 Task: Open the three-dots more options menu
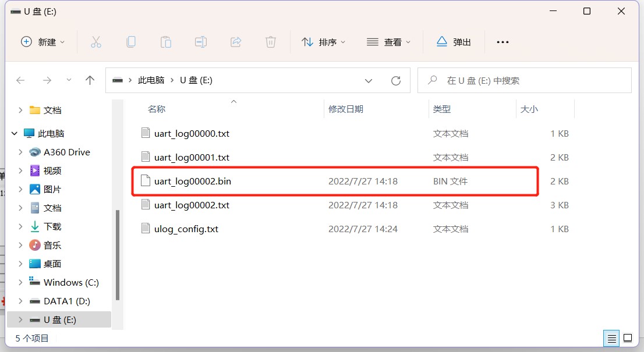(503, 42)
